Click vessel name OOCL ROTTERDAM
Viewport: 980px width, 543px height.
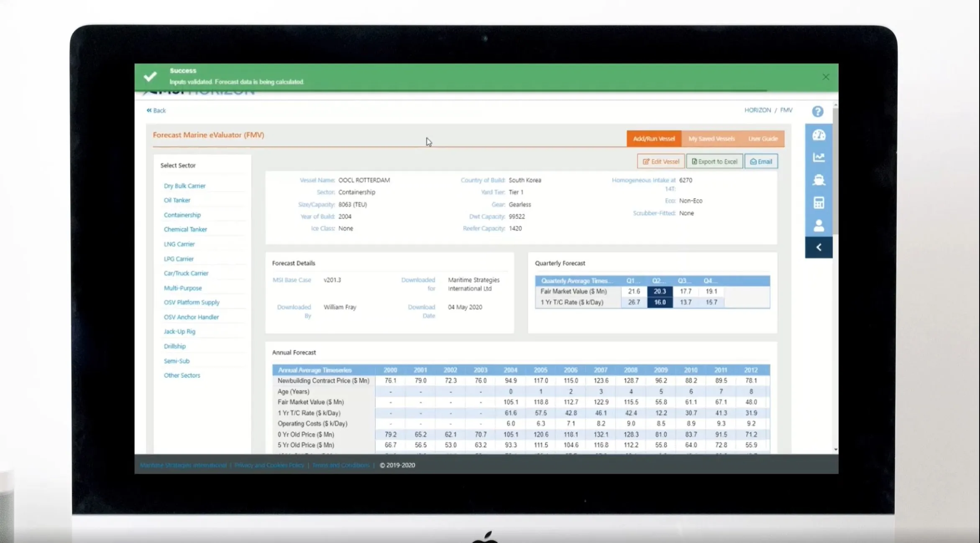tap(364, 180)
